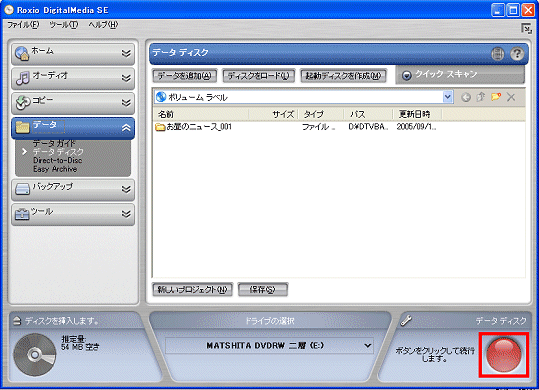Expand the オーディオ panel chevron
Image resolution: width=539 pixels, height=390 pixels.
[x=126, y=78]
